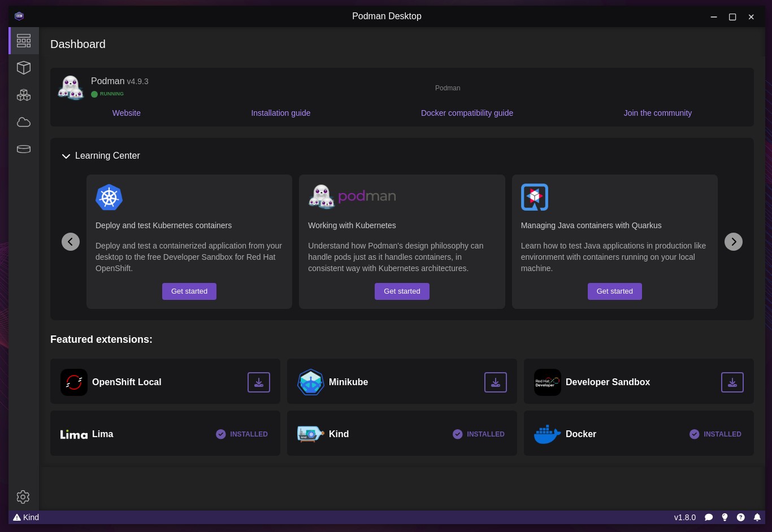Click the Podman Desktop logo in title bar
This screenshot has width=772, height=532.
click(19, 16)
